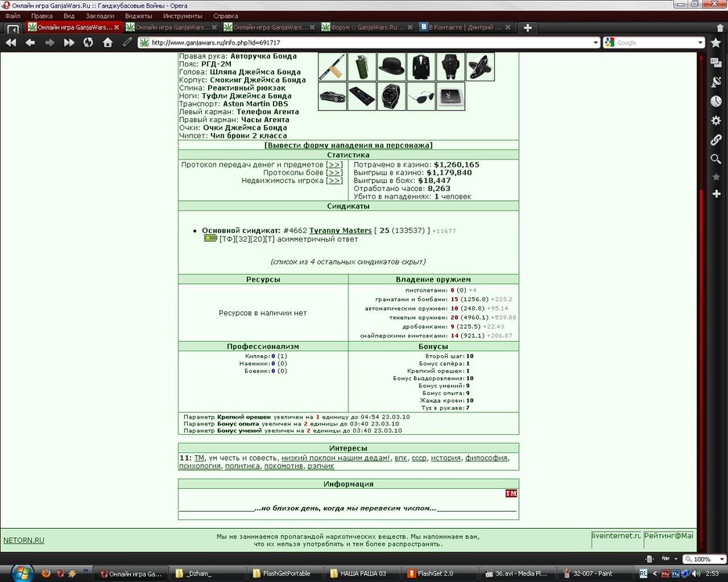Expand quick launch overflow chevron

coord(85,570)
